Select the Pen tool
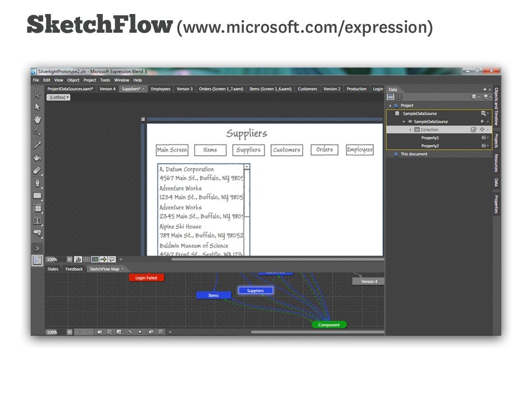 (x=37, y=183)
